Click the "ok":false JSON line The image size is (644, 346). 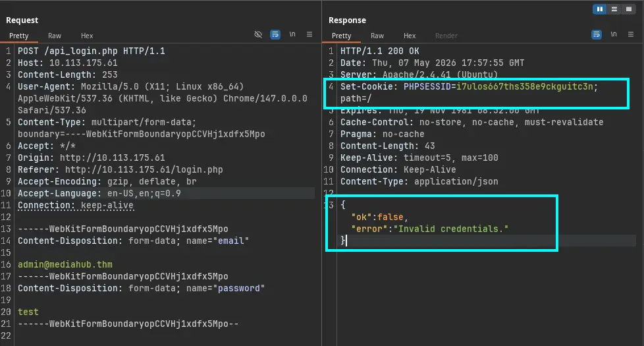[x=379, y=217]
